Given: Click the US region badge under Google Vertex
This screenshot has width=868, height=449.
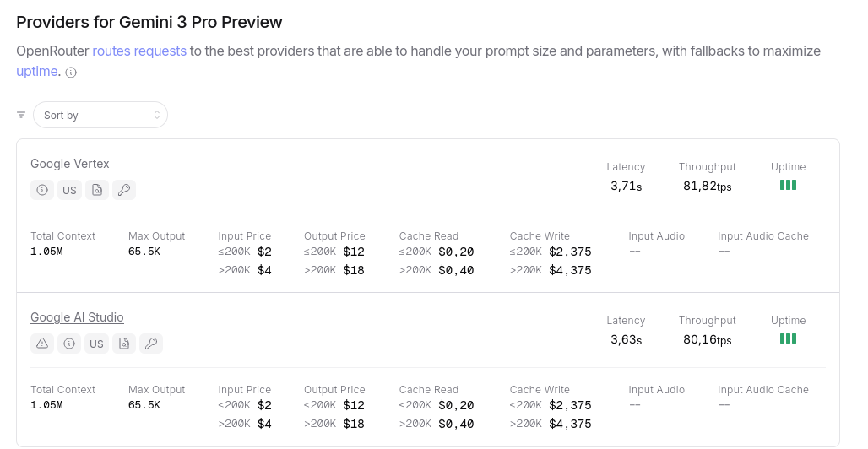Looking at the screenshot, I should tap(69, 190).
